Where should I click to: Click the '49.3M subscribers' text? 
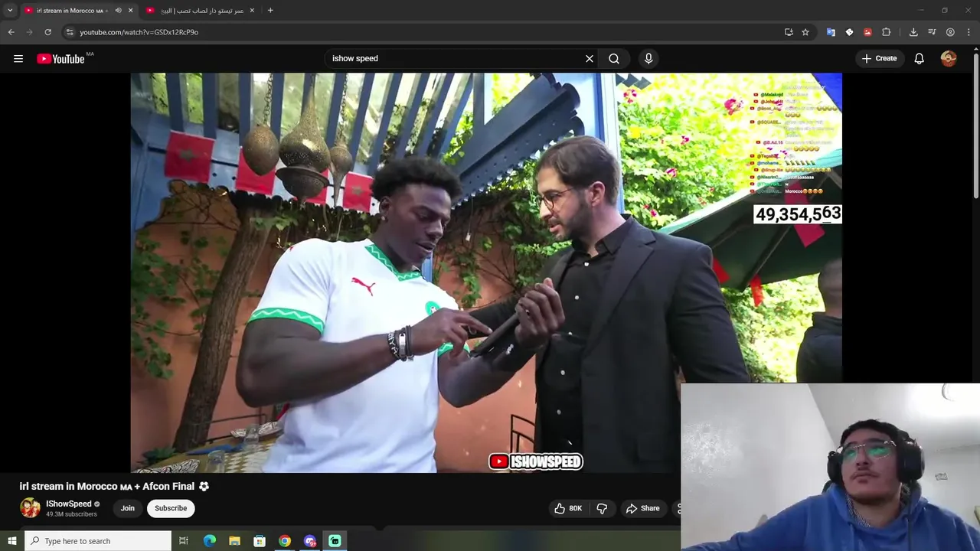click(71, 514)
